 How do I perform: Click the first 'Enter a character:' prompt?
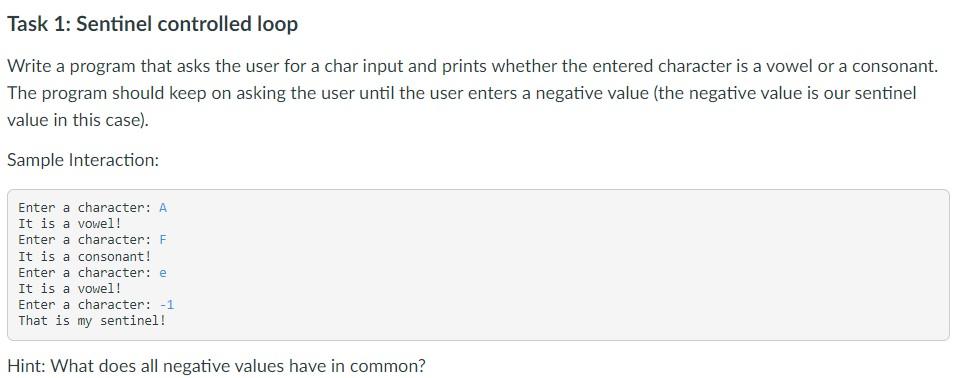[x=85, y=208]
